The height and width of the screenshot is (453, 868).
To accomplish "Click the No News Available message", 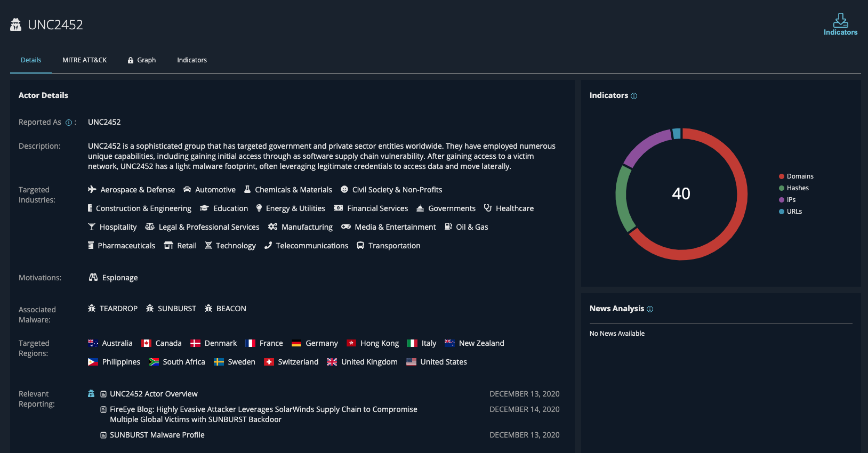I will click(617, 334).
